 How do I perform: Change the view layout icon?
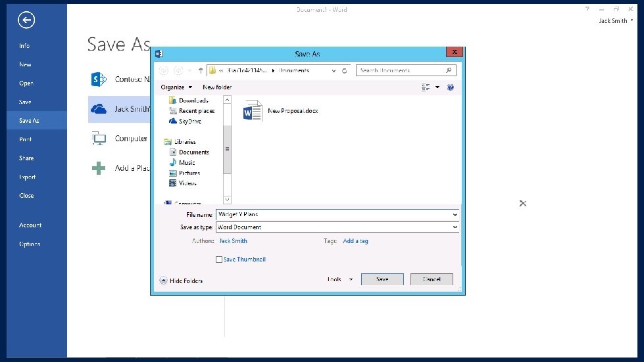[x=426, y=87]
